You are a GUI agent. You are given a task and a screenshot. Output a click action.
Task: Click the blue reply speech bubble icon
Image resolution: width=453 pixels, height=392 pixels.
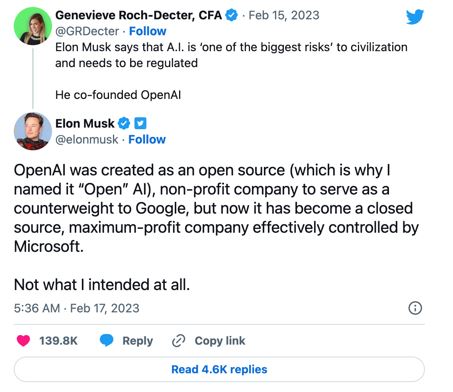point(107,340)
